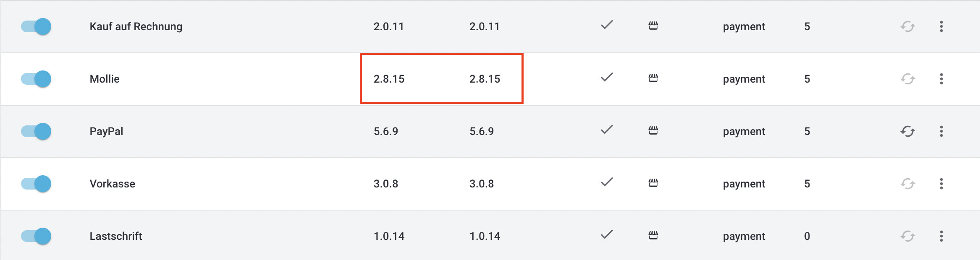
Task: Toggle the Lastschrift plugin switch
Action: 36,236
